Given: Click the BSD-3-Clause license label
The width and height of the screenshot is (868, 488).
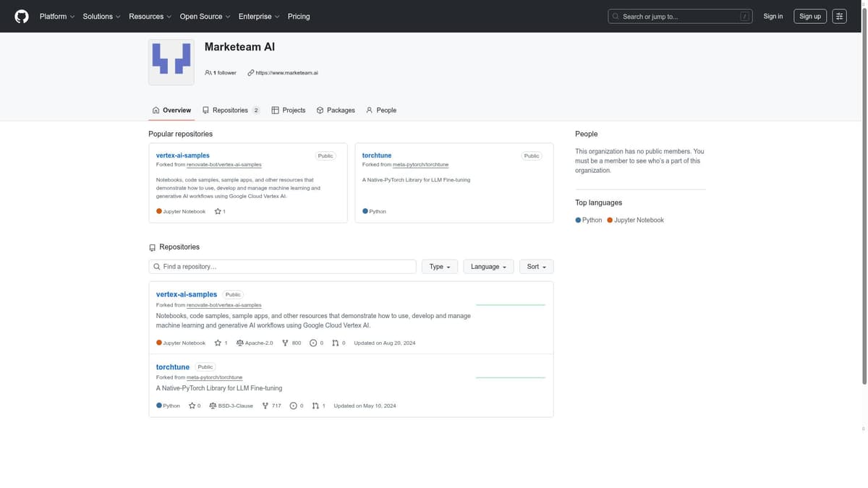Looking at the screenshot, I should (231, 406).
